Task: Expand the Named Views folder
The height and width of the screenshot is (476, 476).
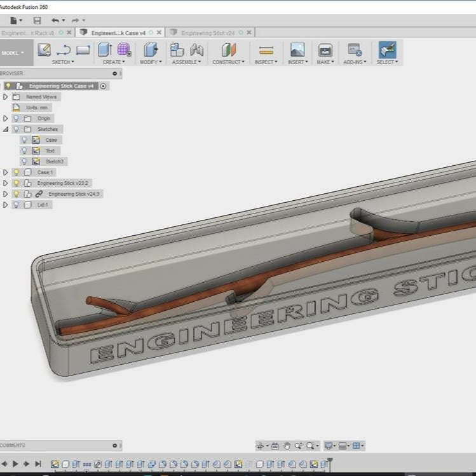Action: click(x=6, y=97)
